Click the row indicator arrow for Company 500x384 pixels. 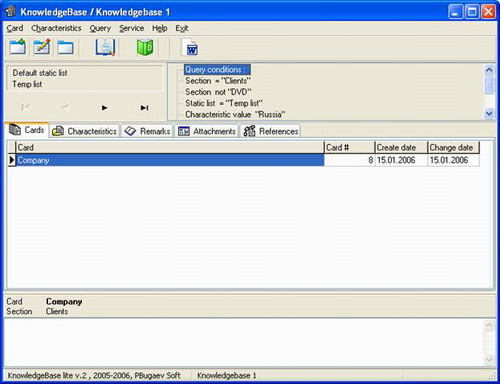tap(12, 160)
